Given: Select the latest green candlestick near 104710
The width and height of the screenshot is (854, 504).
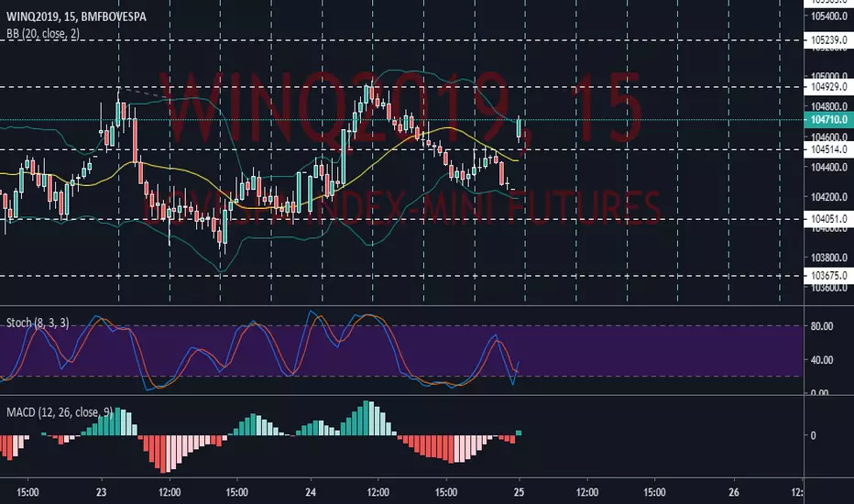Looking at the screenshot, I should point(519,128).
